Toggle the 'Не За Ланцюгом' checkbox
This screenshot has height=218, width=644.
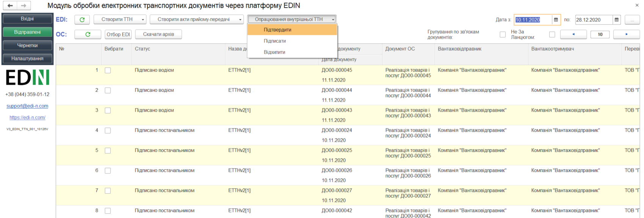[x=552, y=35]
